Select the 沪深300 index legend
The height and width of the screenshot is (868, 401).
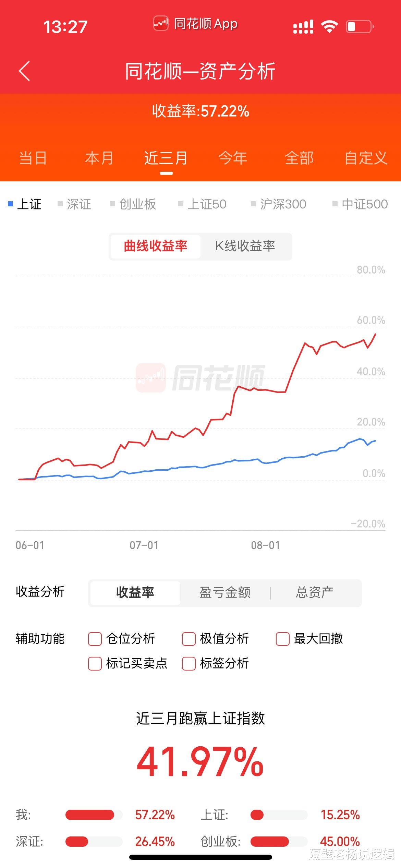click(x=279, y=204)
